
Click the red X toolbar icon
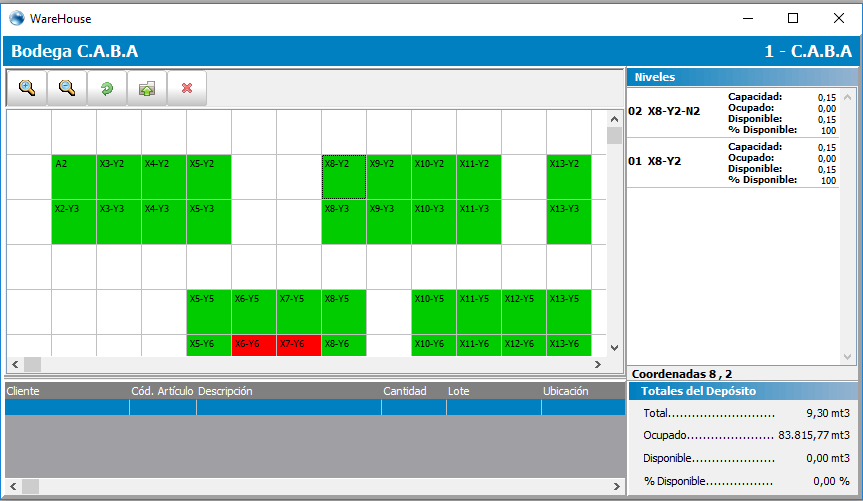[x=187, y=88]
